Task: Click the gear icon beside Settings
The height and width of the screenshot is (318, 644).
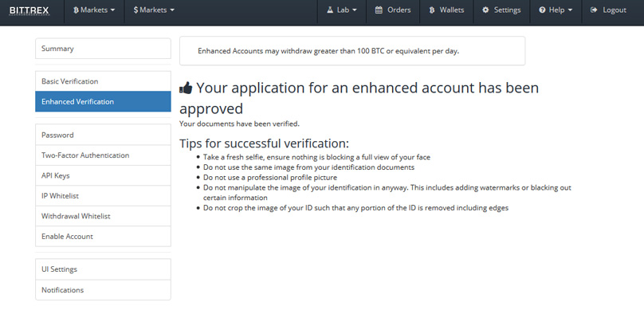Action: (x=485, y=10)
